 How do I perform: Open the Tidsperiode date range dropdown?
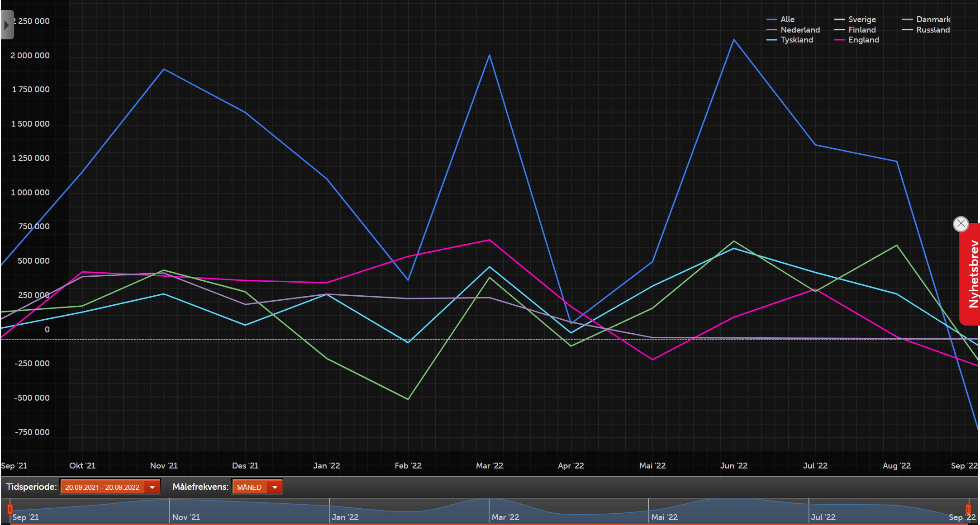coord(102,487)
